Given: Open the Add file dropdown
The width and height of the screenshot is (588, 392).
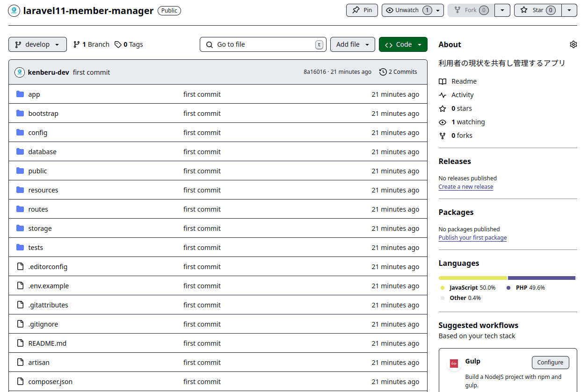Looking at the screenshot, I should (353, 44).
